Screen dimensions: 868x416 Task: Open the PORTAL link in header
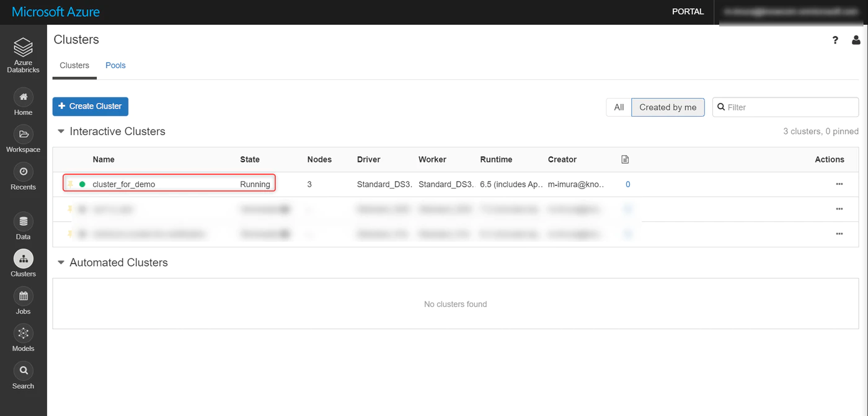pos(688,12)
